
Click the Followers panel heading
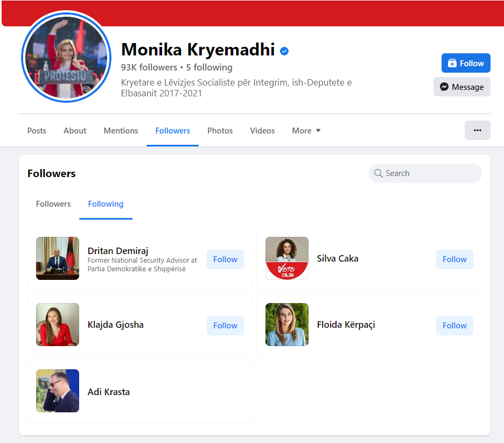pos(52,173)
